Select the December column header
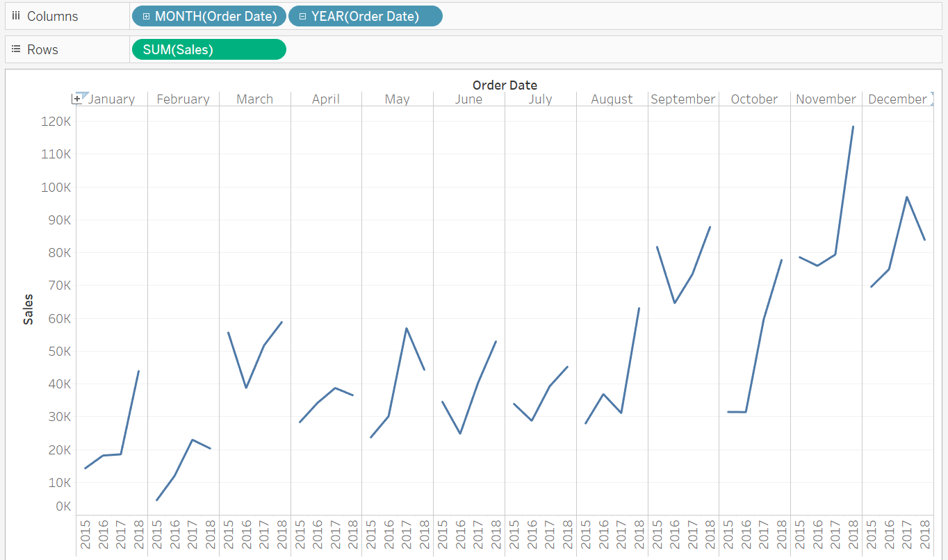The image size is (948, 560). tap(897, 99)
